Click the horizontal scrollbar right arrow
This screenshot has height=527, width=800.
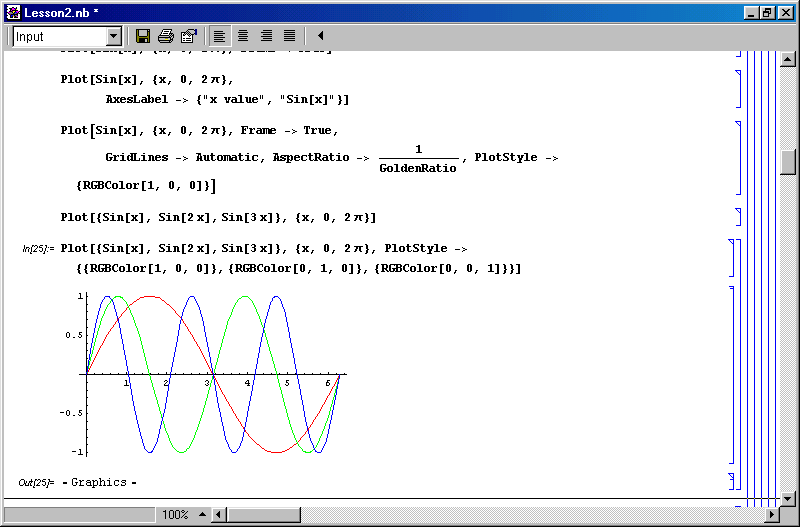point(772,515)
